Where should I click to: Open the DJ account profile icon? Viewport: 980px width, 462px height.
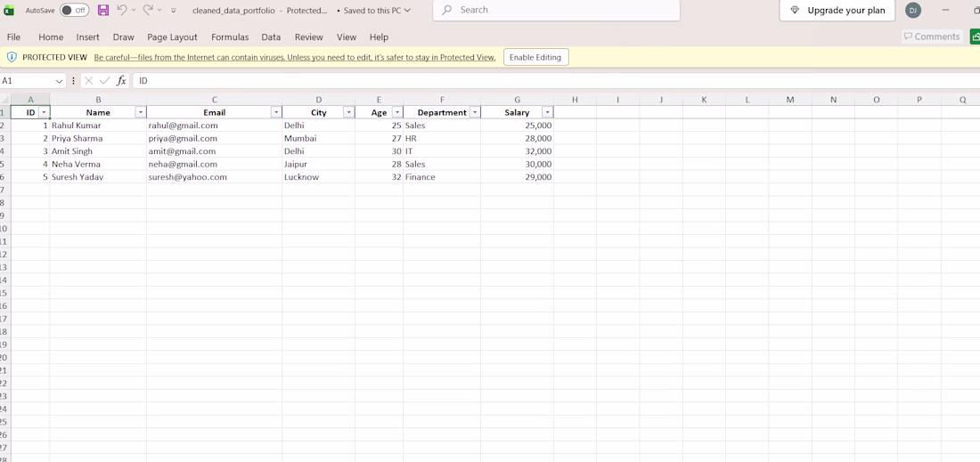pos(913,10)
